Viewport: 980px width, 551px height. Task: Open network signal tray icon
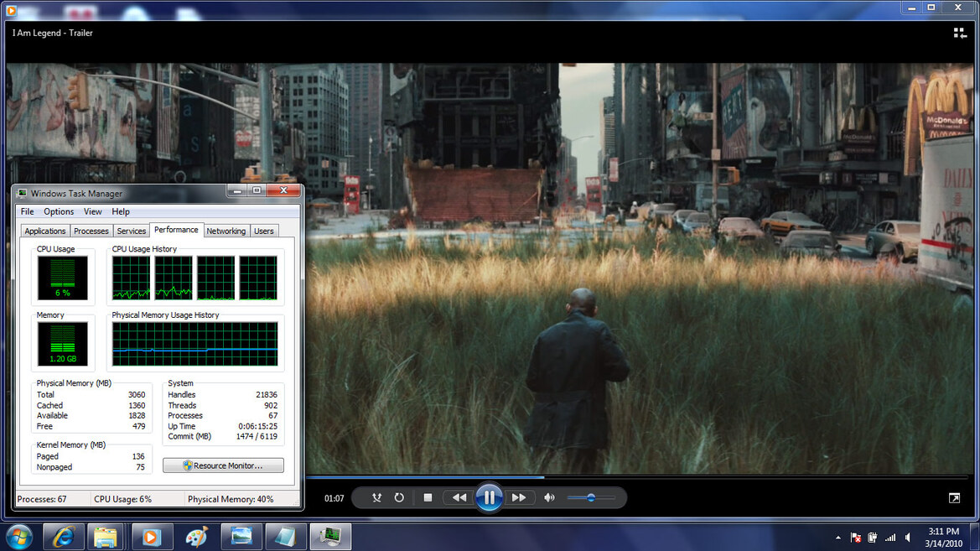[890, 538]
